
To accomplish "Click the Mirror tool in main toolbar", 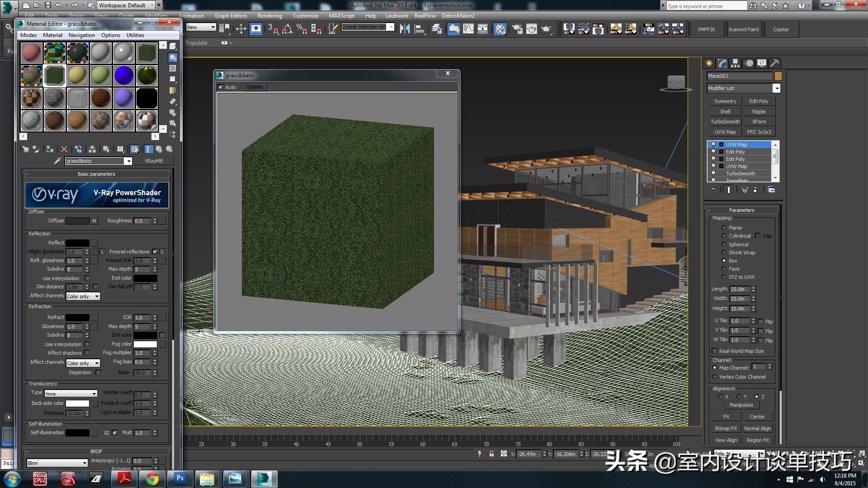I will click(405, 29).
